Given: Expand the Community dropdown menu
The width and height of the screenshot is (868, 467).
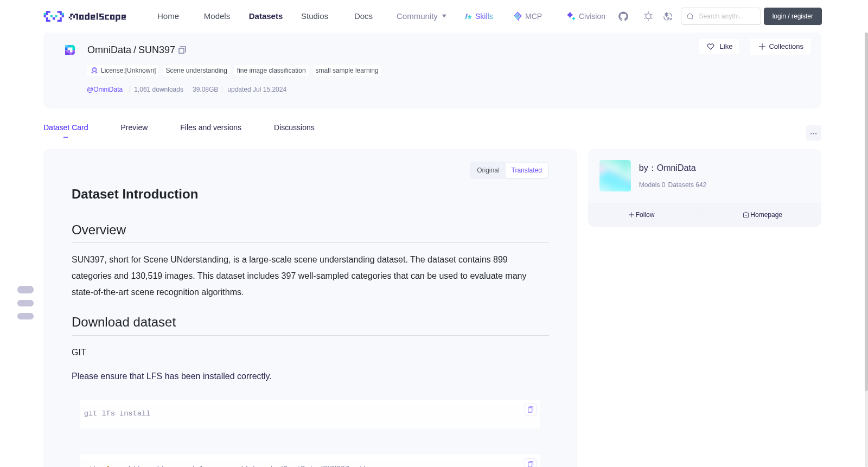Looking at the screenshot, I should click(x=422, y=16).
